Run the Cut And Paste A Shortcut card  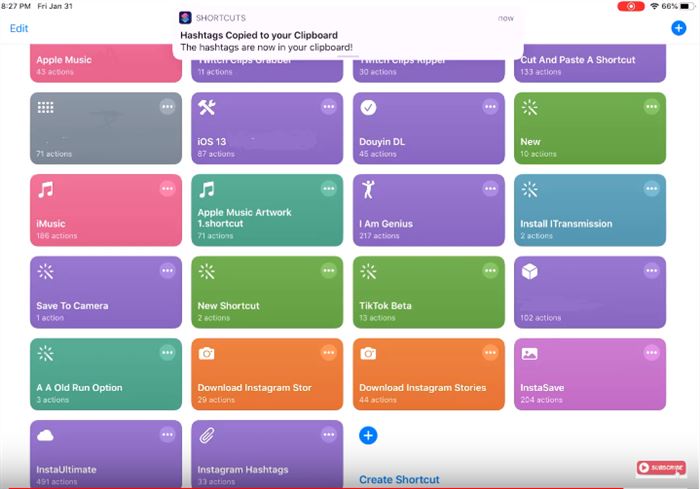(x=590, y=63)
